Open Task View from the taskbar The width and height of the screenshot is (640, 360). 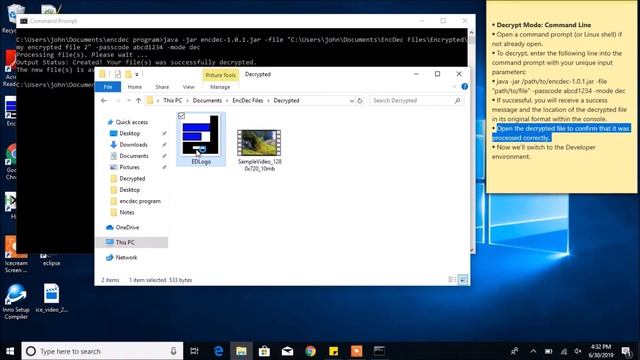[x=194, y=351]
